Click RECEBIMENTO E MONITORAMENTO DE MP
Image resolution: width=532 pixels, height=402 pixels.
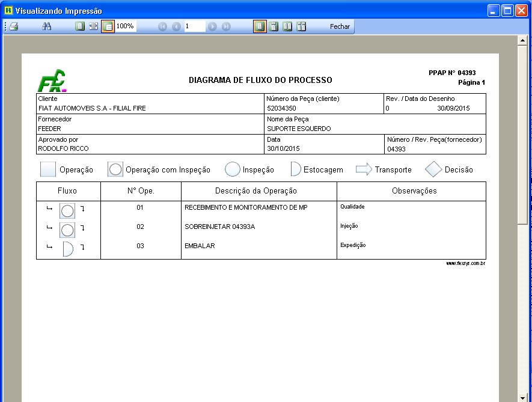pyautogui.click(x=246, y=207)
